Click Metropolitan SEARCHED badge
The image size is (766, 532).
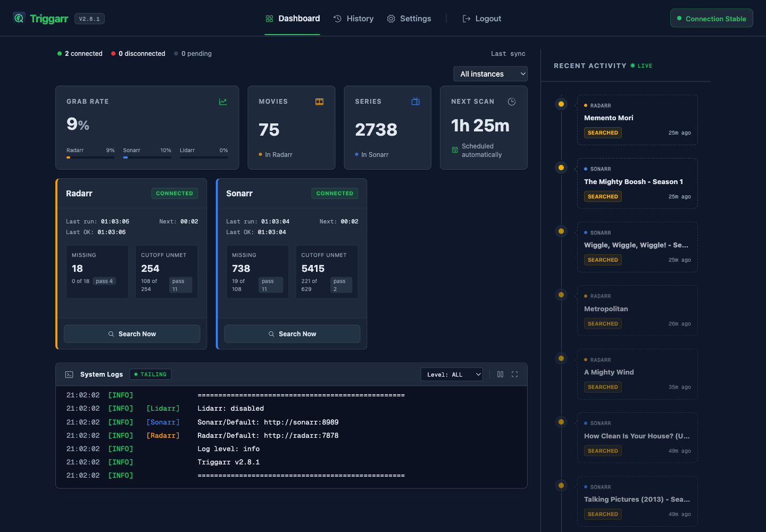click(603, 324)
